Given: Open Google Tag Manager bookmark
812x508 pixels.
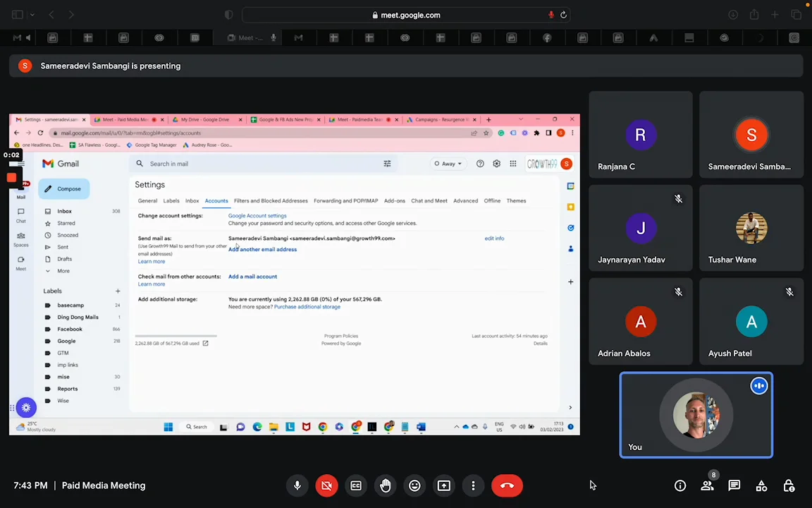Looking at the screenshot, I should pyautogui.click(x=152, y=145).
